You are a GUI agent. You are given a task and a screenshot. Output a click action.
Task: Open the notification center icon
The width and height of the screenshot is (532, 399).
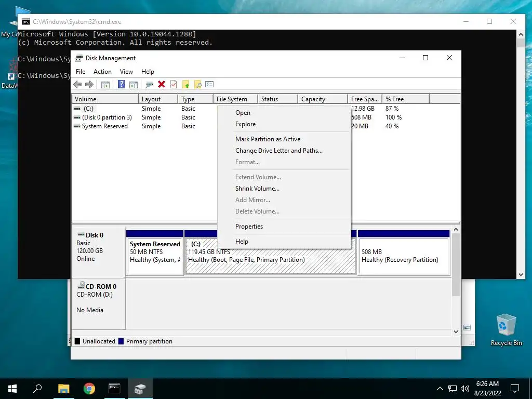coord(515,389)
